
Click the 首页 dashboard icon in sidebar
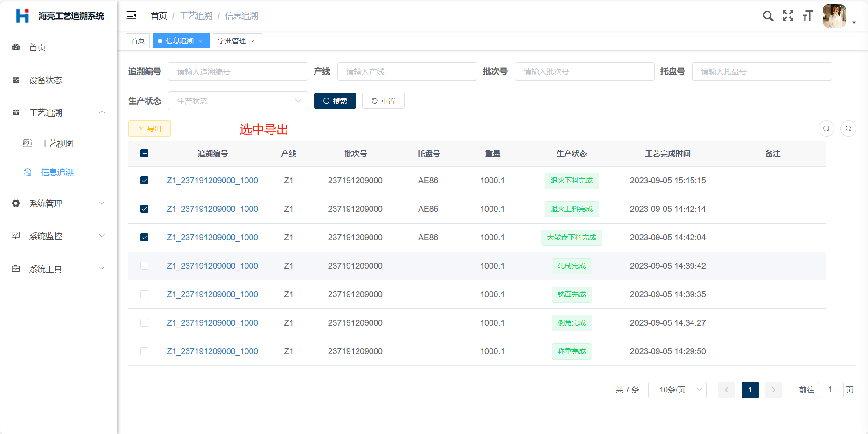click(16, 47)
